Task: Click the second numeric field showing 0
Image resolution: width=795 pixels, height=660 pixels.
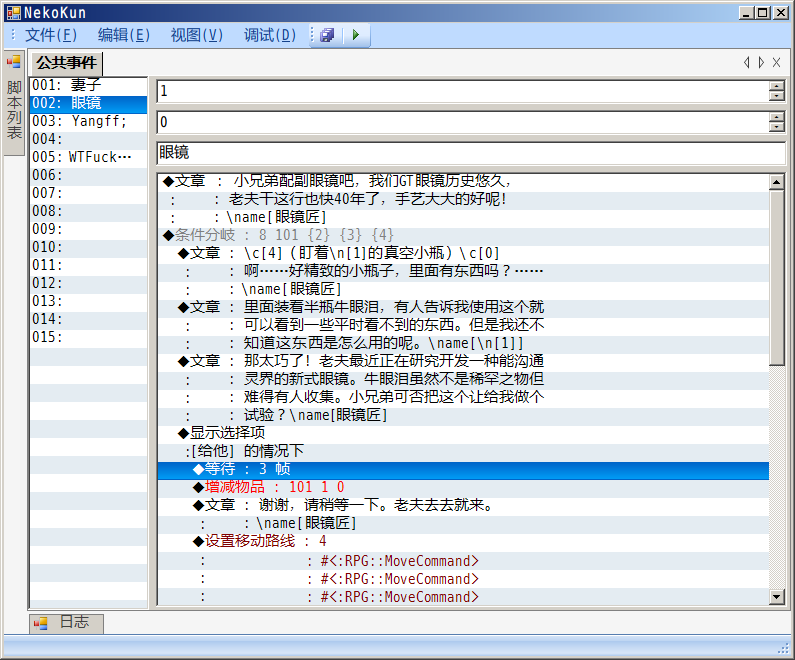Action: pyautogui.click(x=462, y=122)
